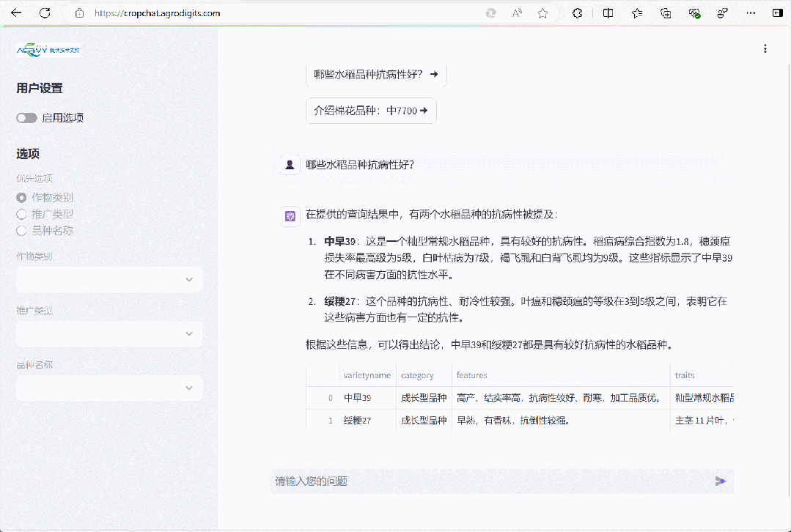The image size is (791, 532).
Task: Go back with the browser back arrow
Action: pyautogui.click(x=16, y=13)
